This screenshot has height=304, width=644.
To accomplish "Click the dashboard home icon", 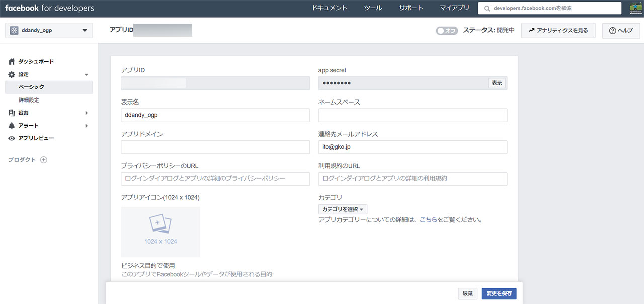I will 12,61.
